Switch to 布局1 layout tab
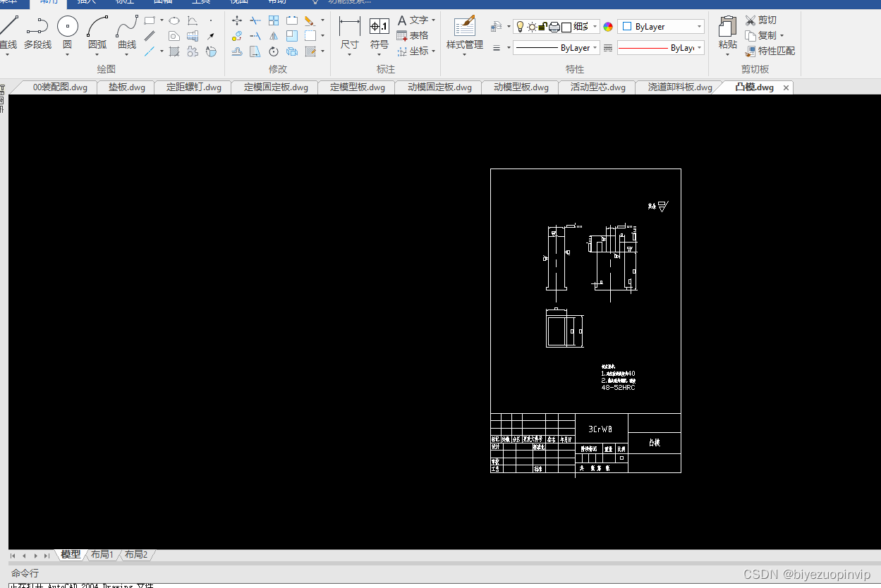 tap(102, 555)
